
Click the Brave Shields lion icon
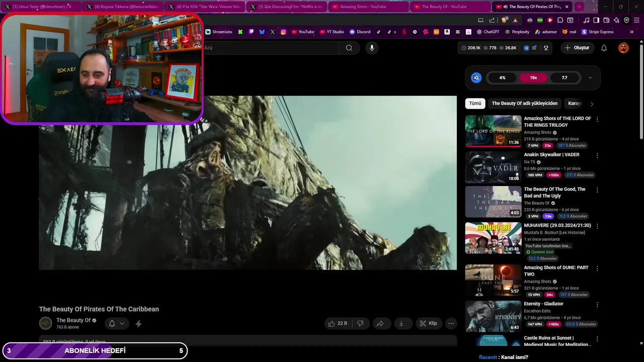tap(505, 20)
